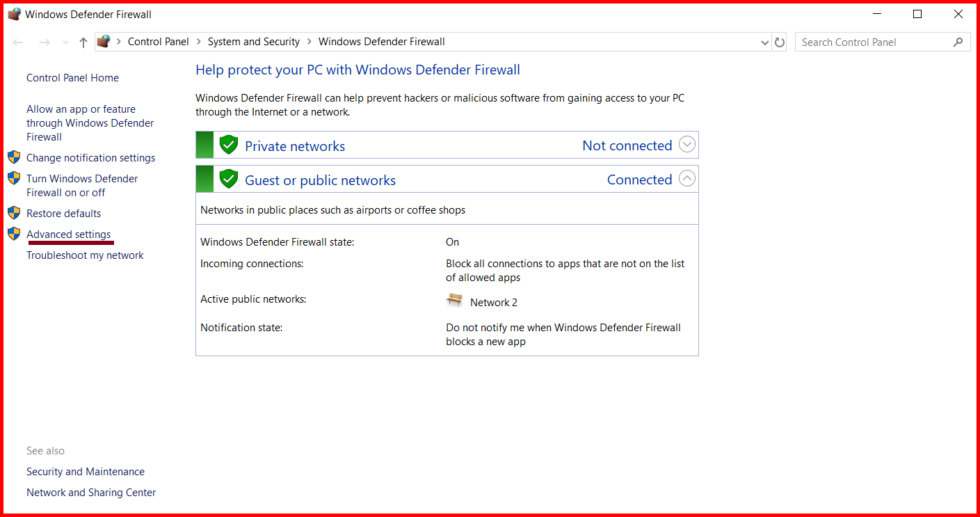Click the shield icon next to Advanced settings
The height and width of the screenshot is (517, 980).
tap(15, 234)
